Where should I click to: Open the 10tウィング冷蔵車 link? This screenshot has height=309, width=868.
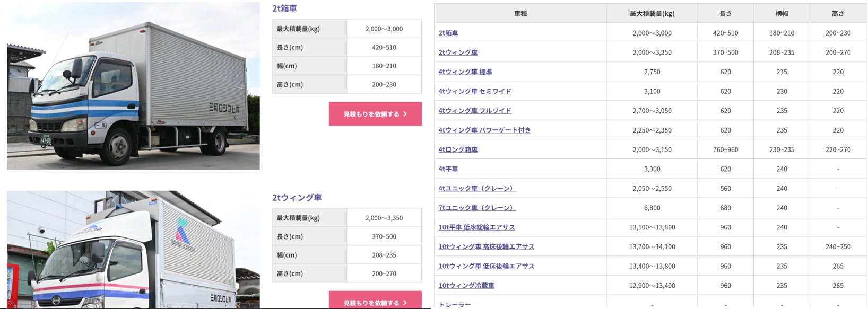(x=466, y=286)
